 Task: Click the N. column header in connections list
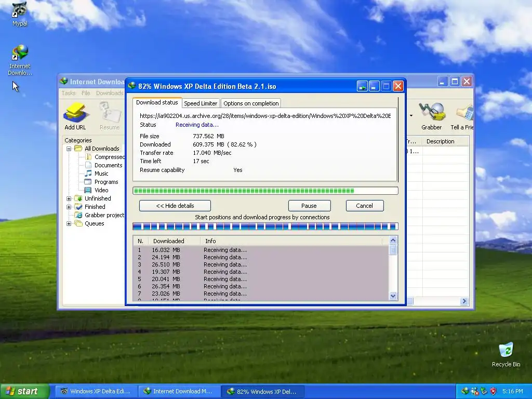tap(141, 241)
